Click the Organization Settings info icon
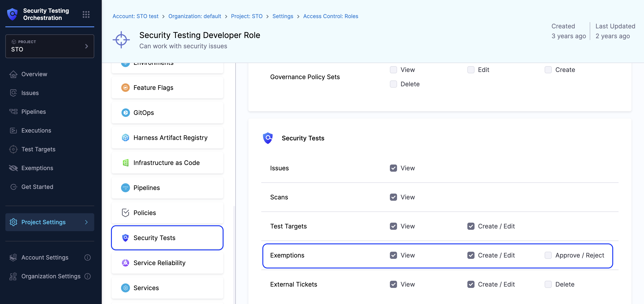This screenshot has height=304, width=644. 88,276
